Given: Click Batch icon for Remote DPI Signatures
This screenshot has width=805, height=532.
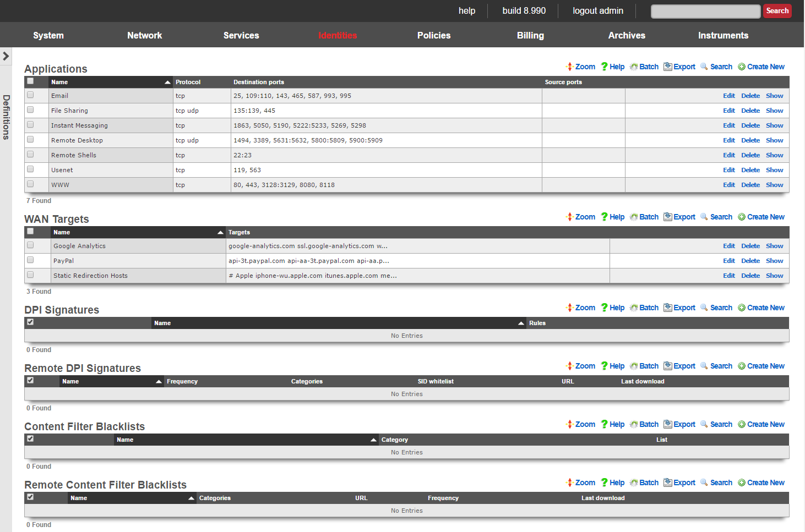Looking at the screenshot, I should [634, 366].
